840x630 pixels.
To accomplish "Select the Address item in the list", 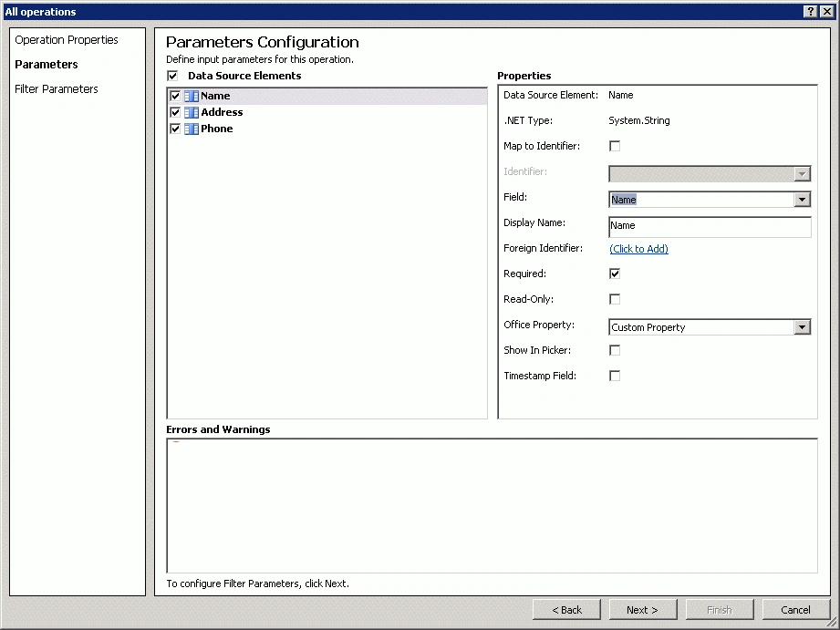I will (x=222, y=112).
